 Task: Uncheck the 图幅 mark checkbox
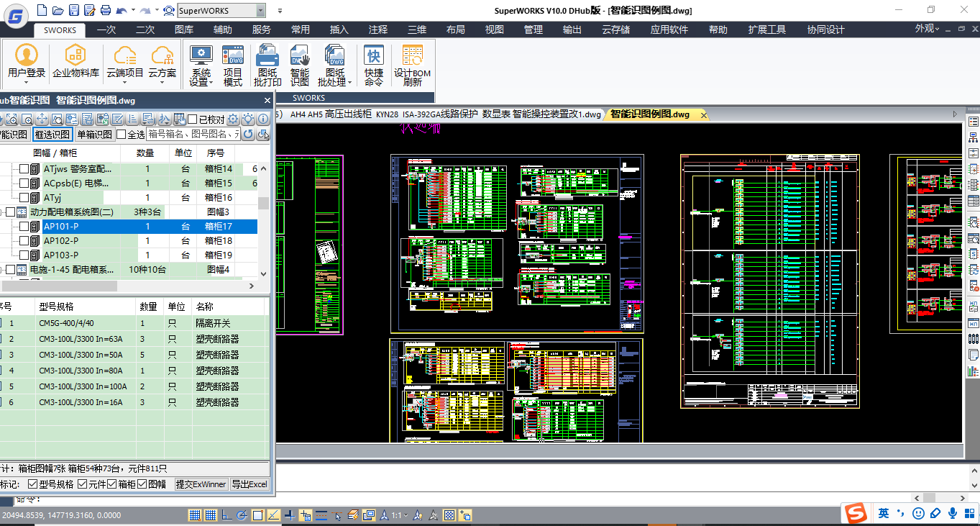(x=142, y=484)
